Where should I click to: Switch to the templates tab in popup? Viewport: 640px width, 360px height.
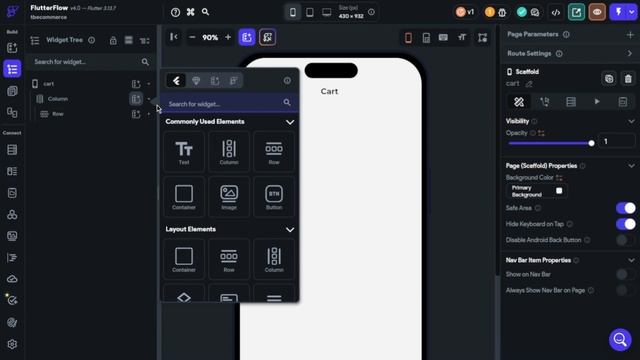(233, 81)
